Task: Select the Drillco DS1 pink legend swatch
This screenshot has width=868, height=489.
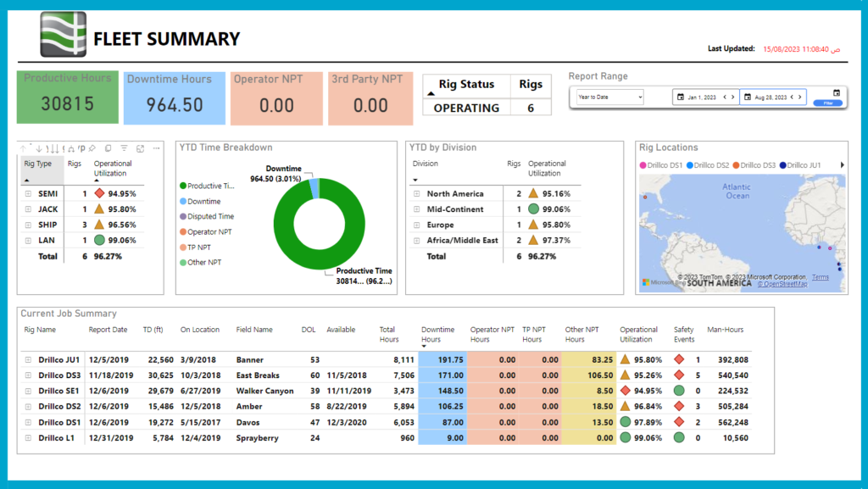Action: [x=643, y=165]
